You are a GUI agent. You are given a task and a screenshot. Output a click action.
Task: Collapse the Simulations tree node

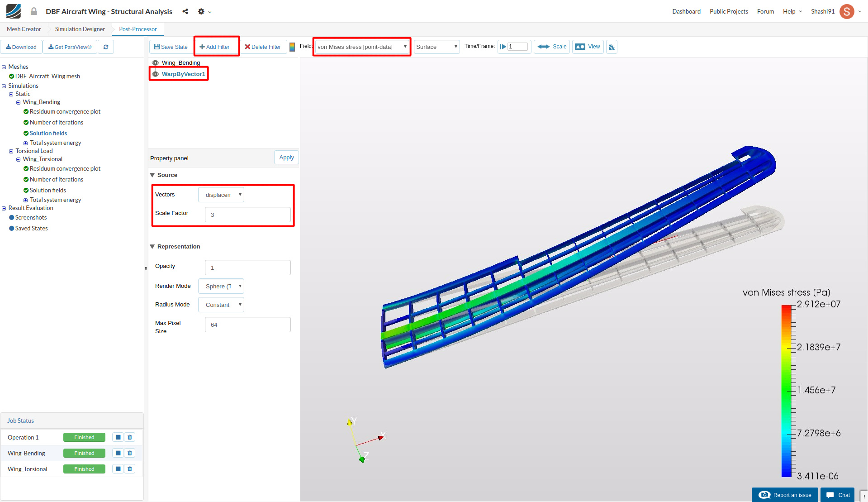click(x=4, y=86)
